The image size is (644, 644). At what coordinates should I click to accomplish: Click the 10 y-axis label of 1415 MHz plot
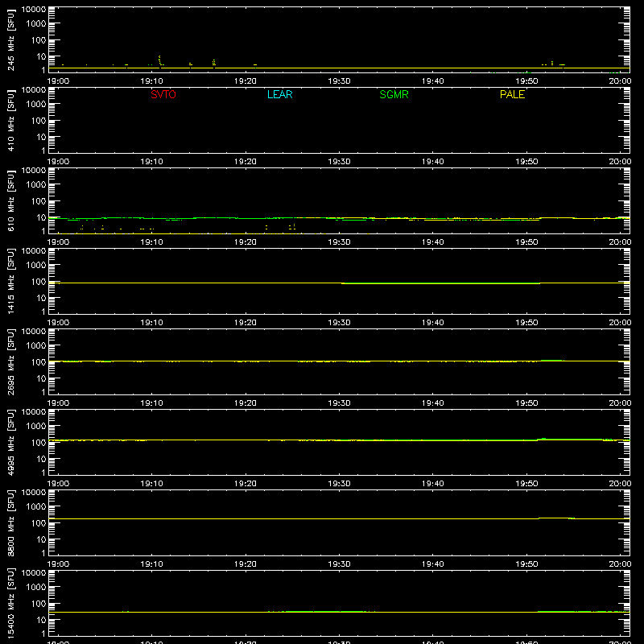click(x=41, y=298)
